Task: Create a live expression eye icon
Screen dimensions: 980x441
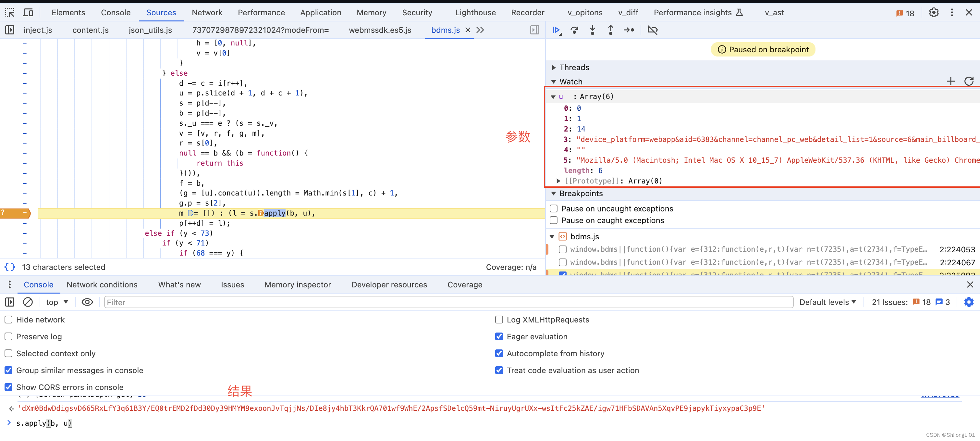Action: point(87,302)
